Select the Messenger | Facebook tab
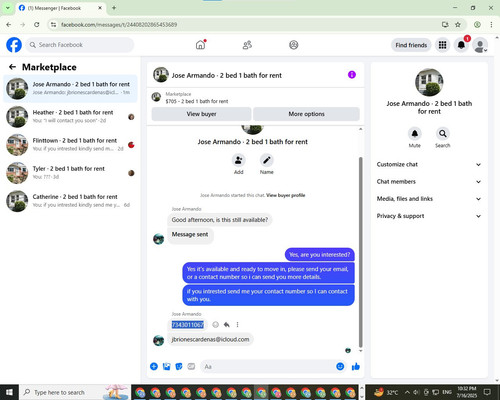Image resolution: width=500 pixels, height=400 pixels. click(x=60, y=8)
